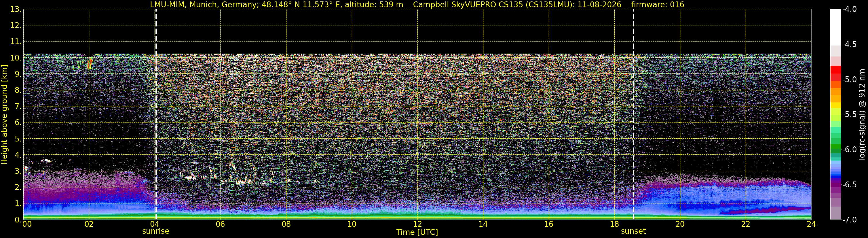Select the white dashed sunrise marker line
868x238 pixels.
point(156,115)
